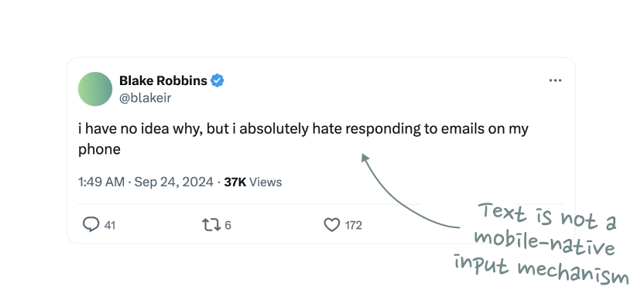The height and width of the screenshot is (300, 644).
Task: Click the handwritten "input mechanism" annotation line
Action: [x=541, y=269]
